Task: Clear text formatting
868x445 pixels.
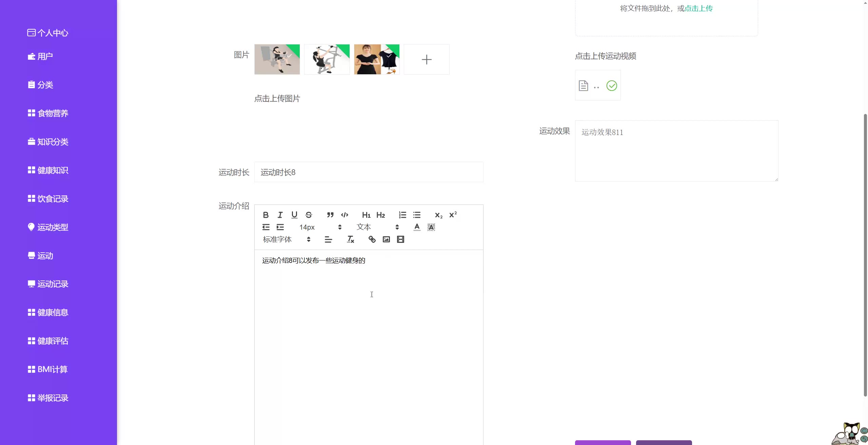Action: tap(350, 239)
